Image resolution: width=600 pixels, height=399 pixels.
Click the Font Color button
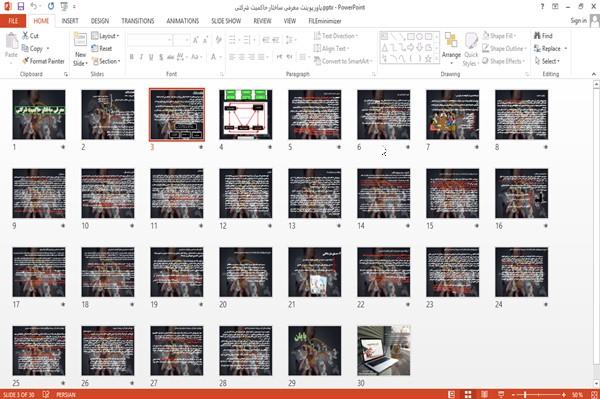[214, 57]
